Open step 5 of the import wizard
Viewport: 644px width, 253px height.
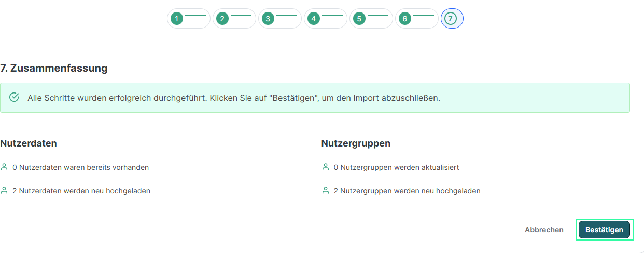click(359, 19)
